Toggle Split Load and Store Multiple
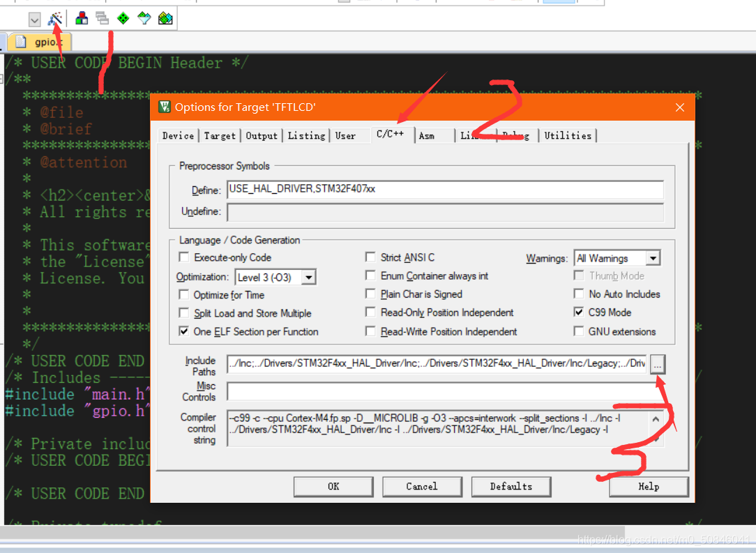The width and height of the screenshot is (756, 553). click(x=183, y=313)
